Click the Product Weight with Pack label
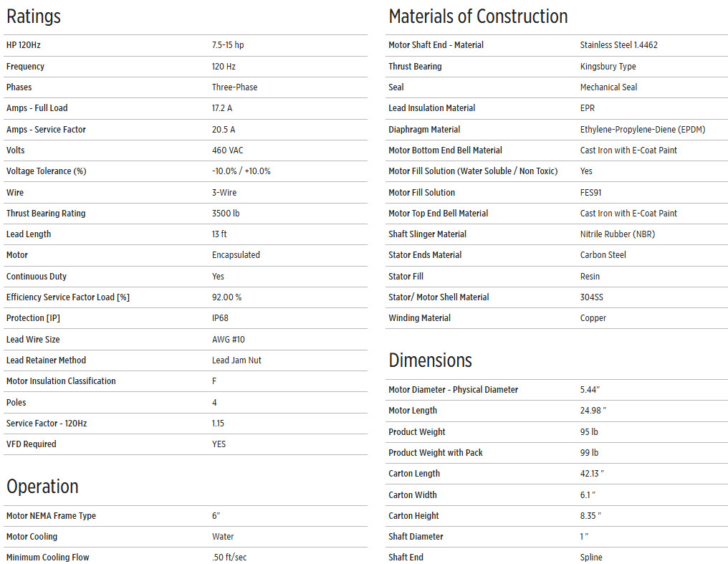The image size is (728, 564). coord(436,453)
